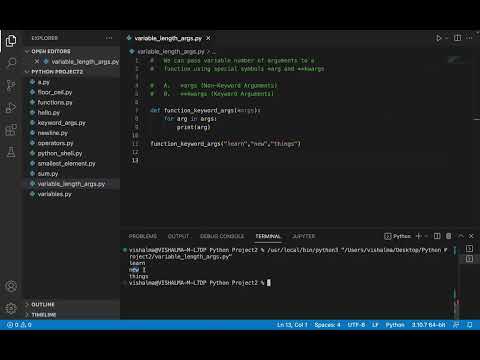This screenshot has height=360, width=480.
Task: Open the Extensions view
Action: tap(11, 130)
